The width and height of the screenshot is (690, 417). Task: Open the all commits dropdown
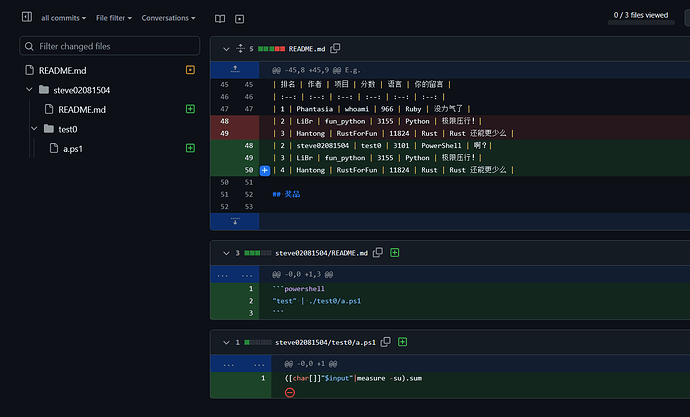click(x=63, y=18)
